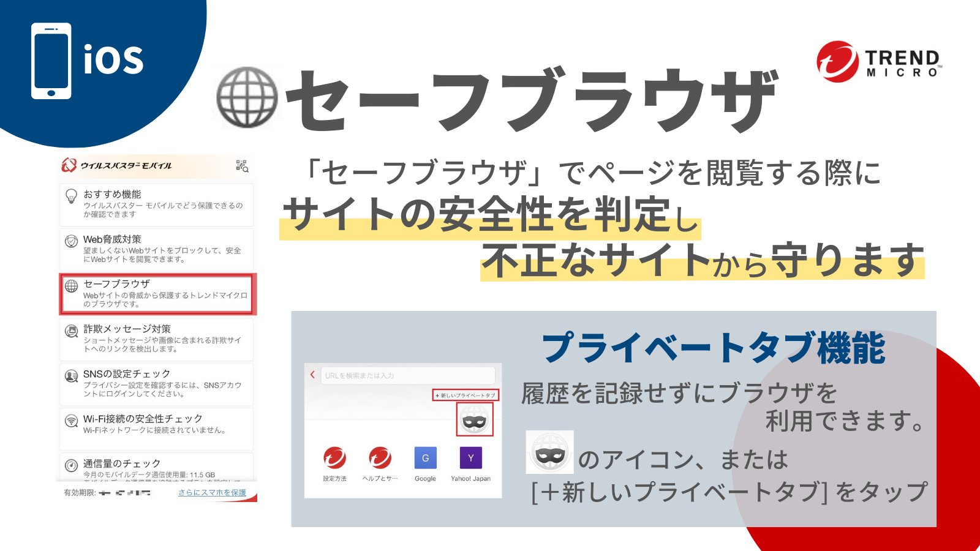This screenshot has width=980, height=551.
Task: Focus the URLを検索または入力 field
Action: 408,375
